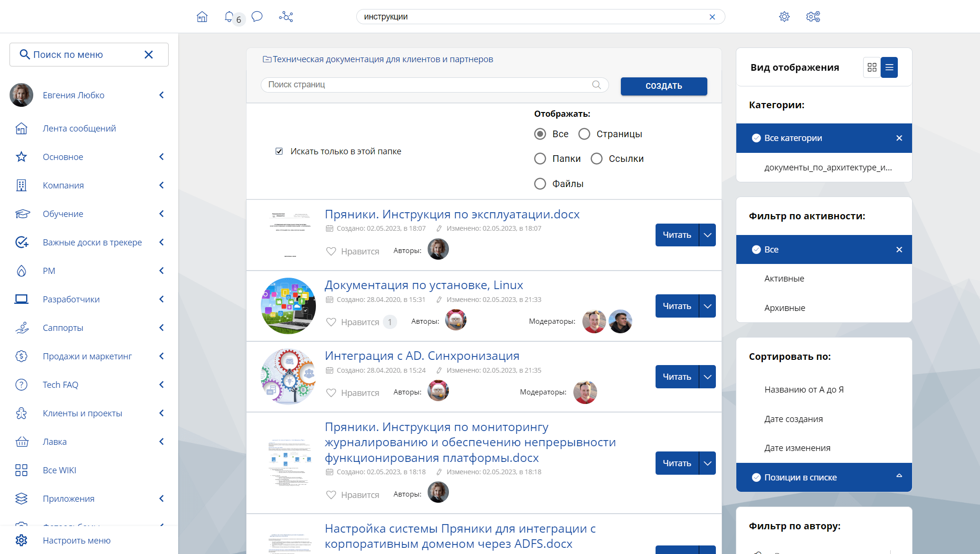980x554 pixels.
Task: Open dropdown next to Читать for Linux documentation
Action: pyautogui.click(x=707, y=306)
